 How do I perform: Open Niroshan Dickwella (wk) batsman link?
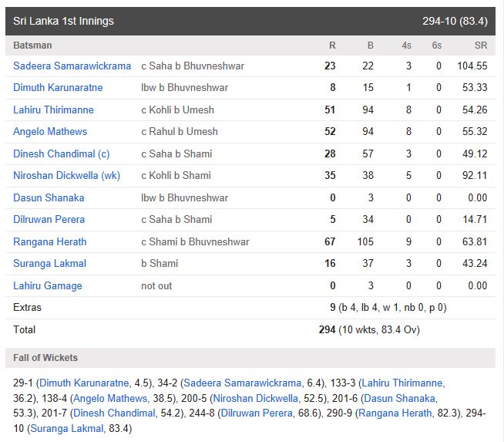click(66, 176)
